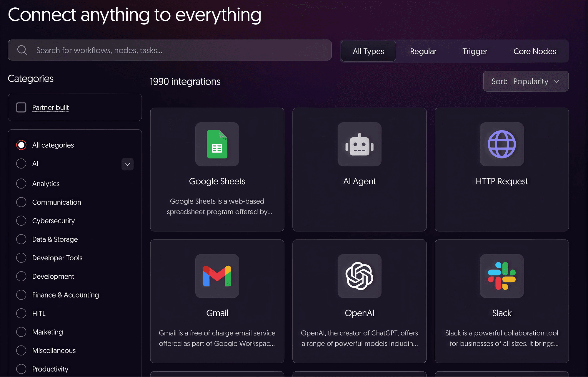Select the AI category radio button
Viewport: 588px width, 377px height.
point(21,163)
